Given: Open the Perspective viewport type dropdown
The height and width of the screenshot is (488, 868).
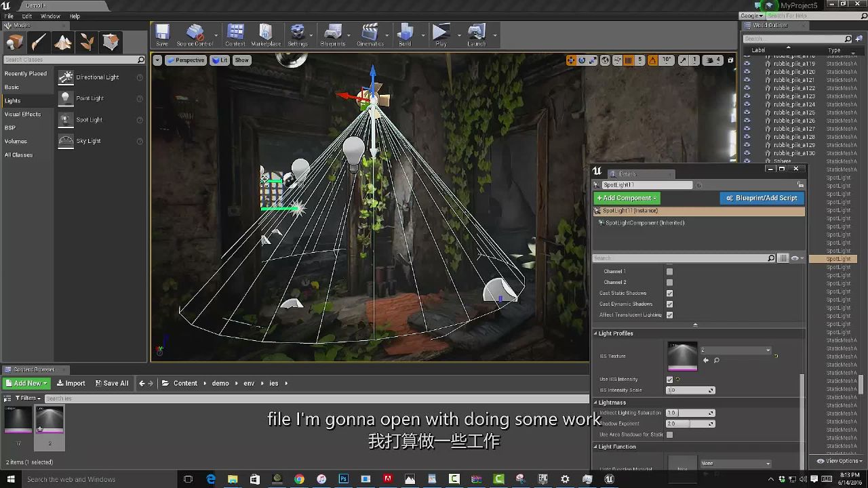Looking at the screenshot, I should tap(184, 60).
